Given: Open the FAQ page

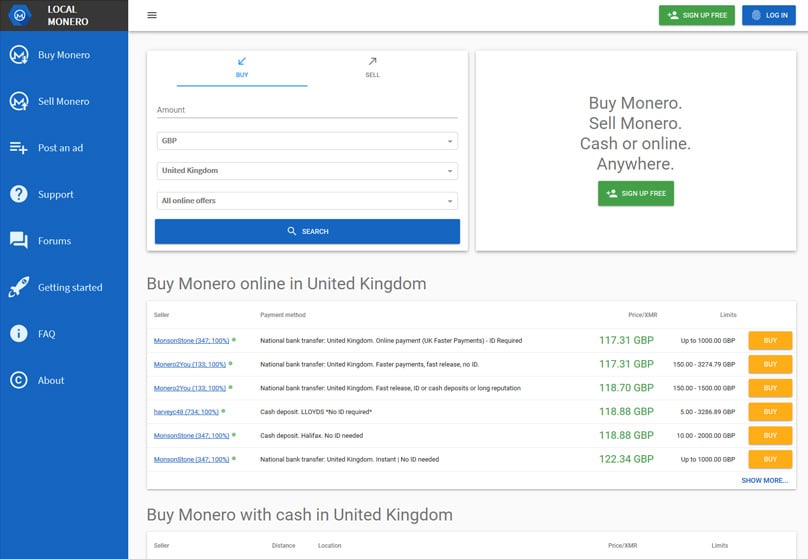Looking at the screenshot, I should point(64,334).
